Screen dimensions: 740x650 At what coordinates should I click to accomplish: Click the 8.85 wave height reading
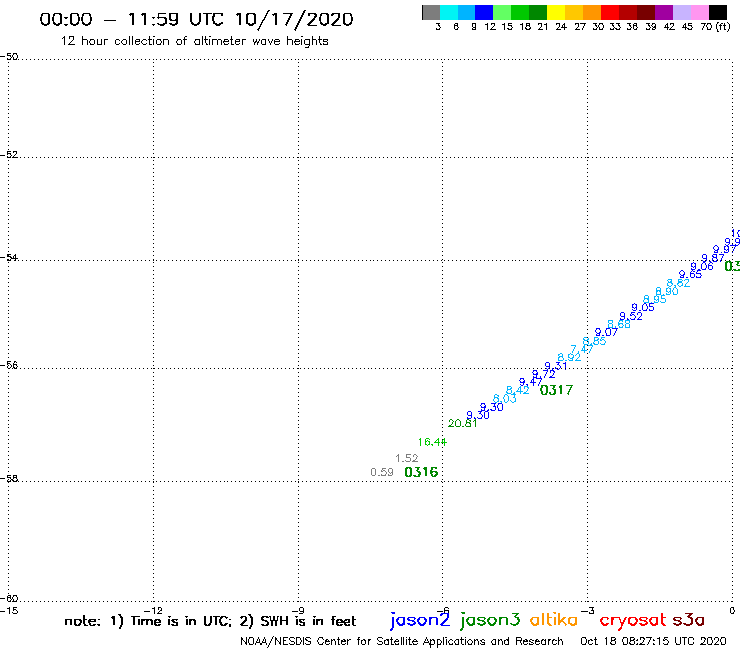coord(594,341)
